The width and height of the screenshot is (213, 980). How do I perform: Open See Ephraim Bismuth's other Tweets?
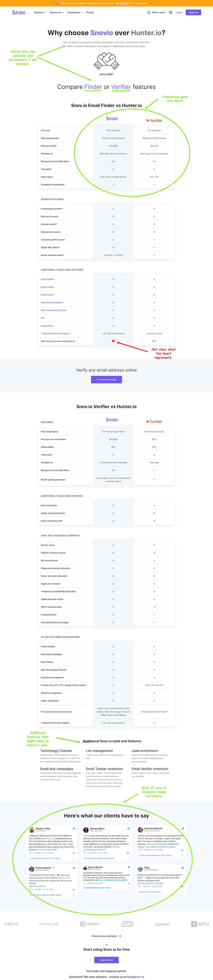tap(98, 888)
